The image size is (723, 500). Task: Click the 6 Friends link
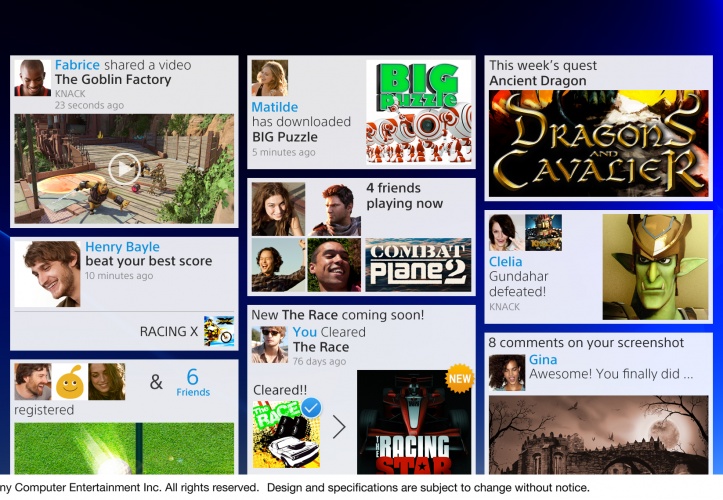(x=192, y=381)
